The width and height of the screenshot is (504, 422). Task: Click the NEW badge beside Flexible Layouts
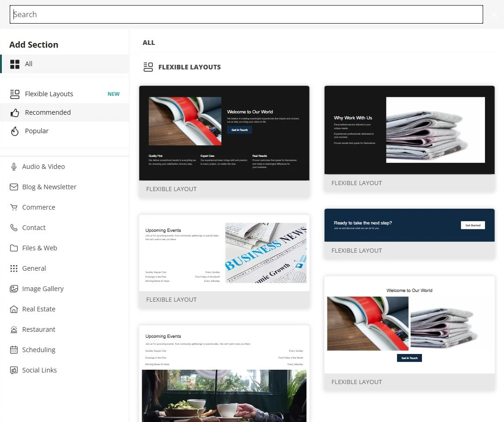point(113,94)
